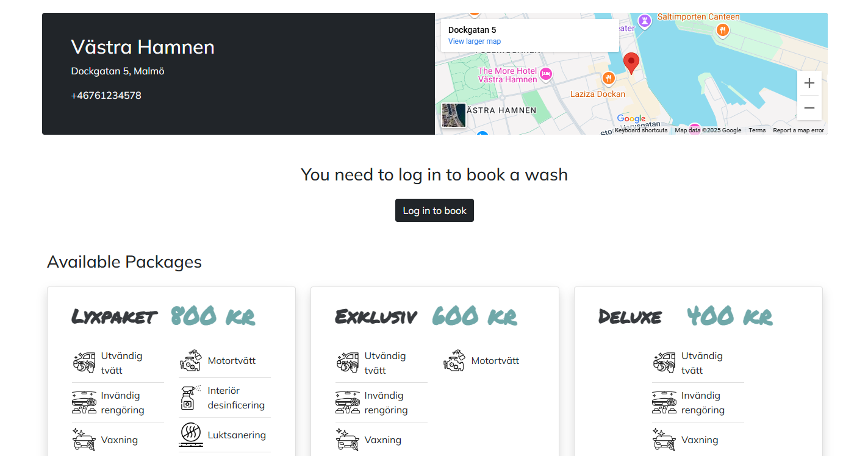This screenshot has height=456, width=868.
Task: Click the Laziza Dockan restaurant marker
Action: point(608,78)
